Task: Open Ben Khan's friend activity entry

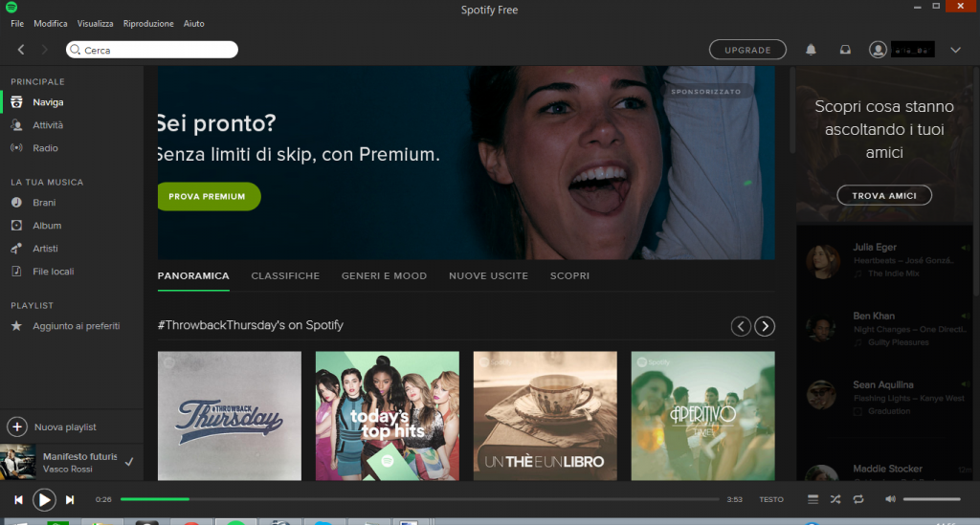Action: (x=885, y=329)
